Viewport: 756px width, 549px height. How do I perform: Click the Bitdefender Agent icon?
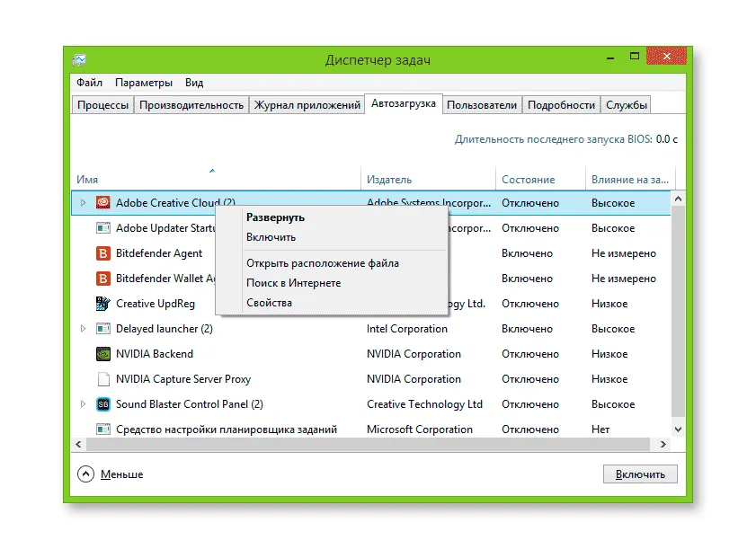(x=103, y=253)
